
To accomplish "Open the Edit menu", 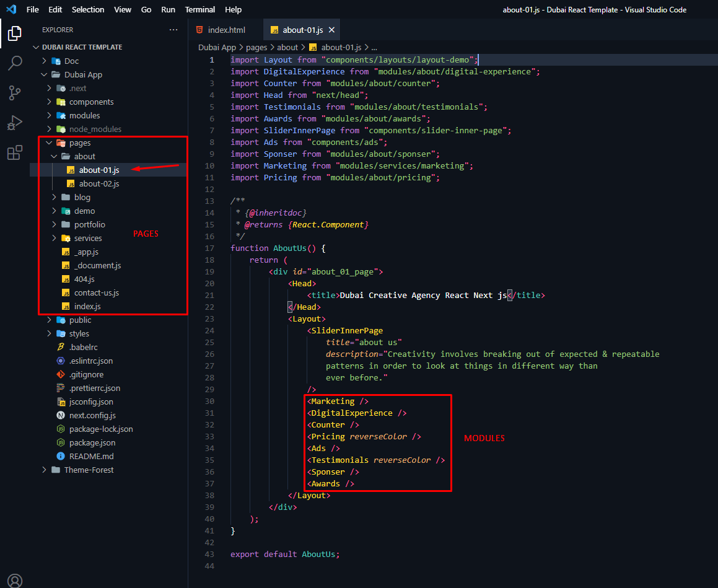I will point(55,10).
